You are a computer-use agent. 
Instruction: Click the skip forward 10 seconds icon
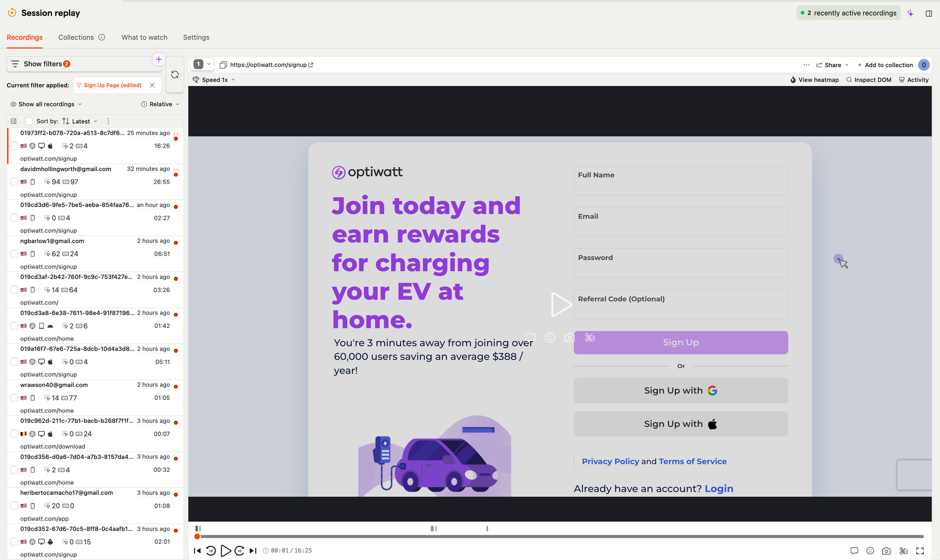(239, 551)
